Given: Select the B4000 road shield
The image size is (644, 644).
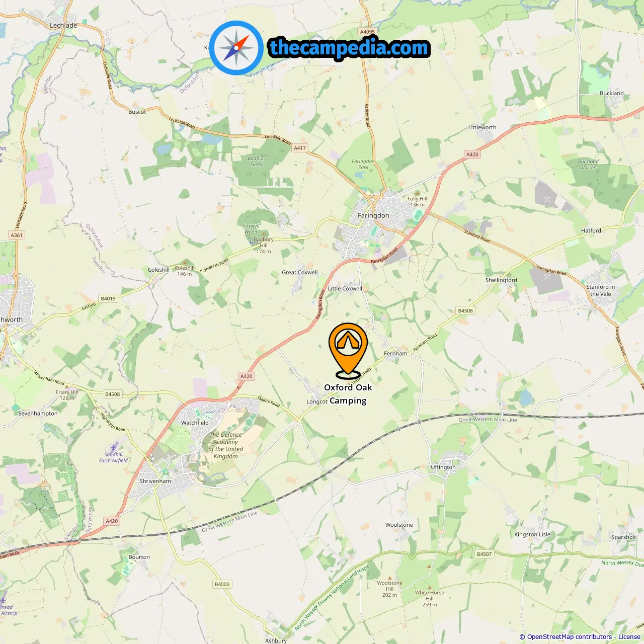Looking at the screenshot, I should point(222,584).
